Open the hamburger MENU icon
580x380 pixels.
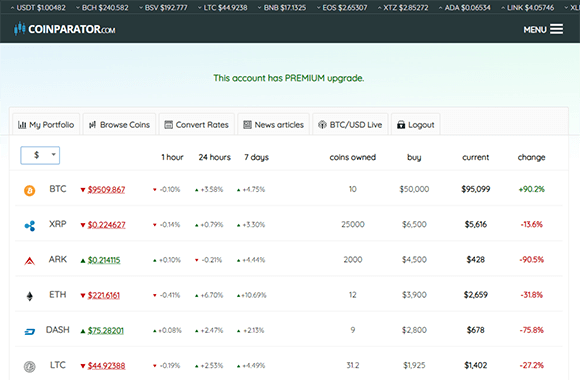coord(556,29)
